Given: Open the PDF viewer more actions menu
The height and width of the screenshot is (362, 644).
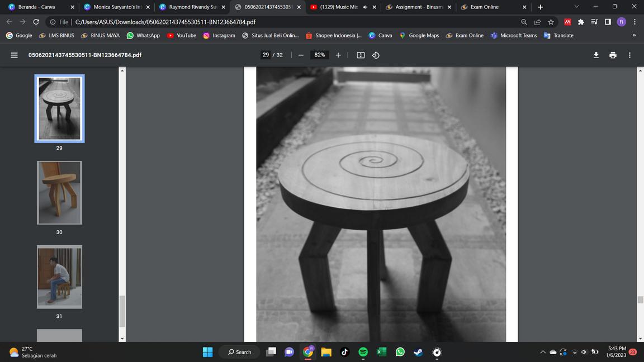Looking at the screenshot, I should pyautogui.click(x=629, y=55).
